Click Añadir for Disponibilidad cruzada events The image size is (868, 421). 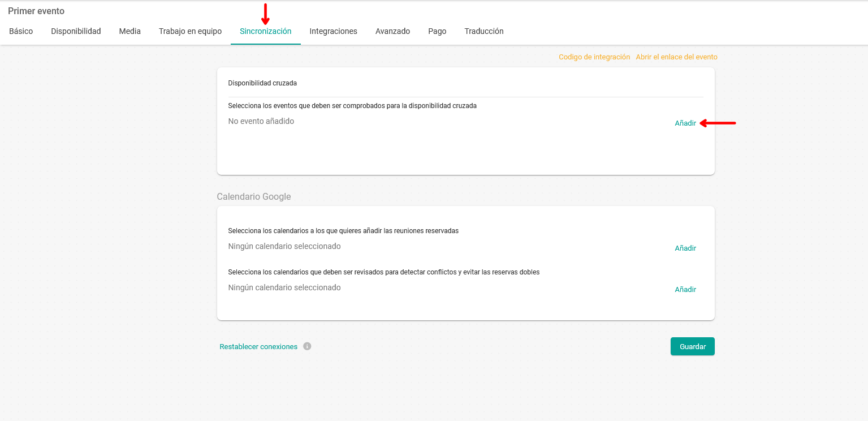pyautogui.click(x=685, y=123)
